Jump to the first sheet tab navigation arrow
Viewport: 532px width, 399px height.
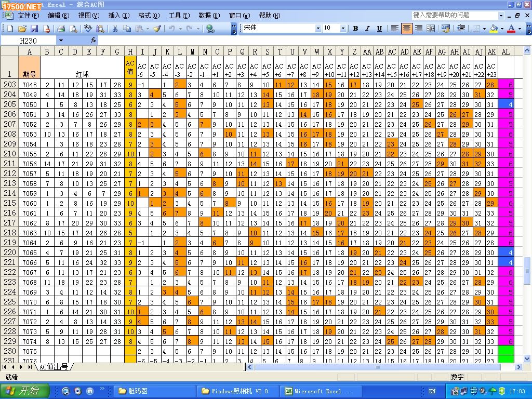pyautogui.click(x=4, y=367)
